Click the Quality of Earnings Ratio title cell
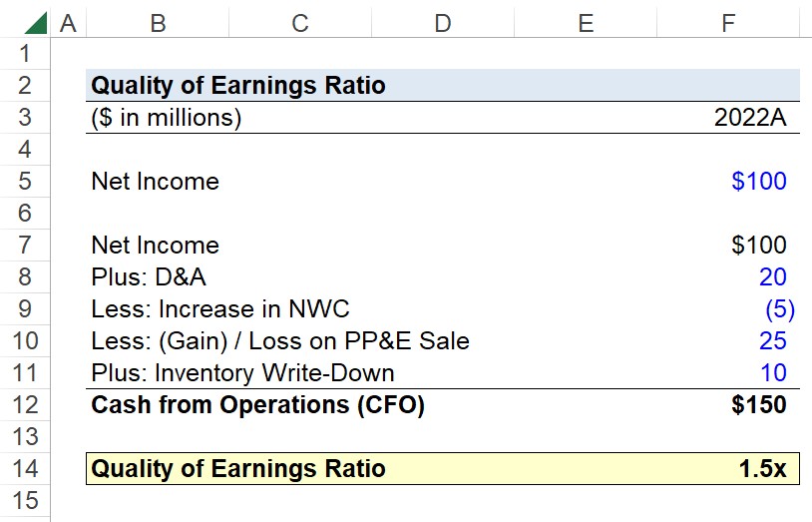 pos(238,86)
